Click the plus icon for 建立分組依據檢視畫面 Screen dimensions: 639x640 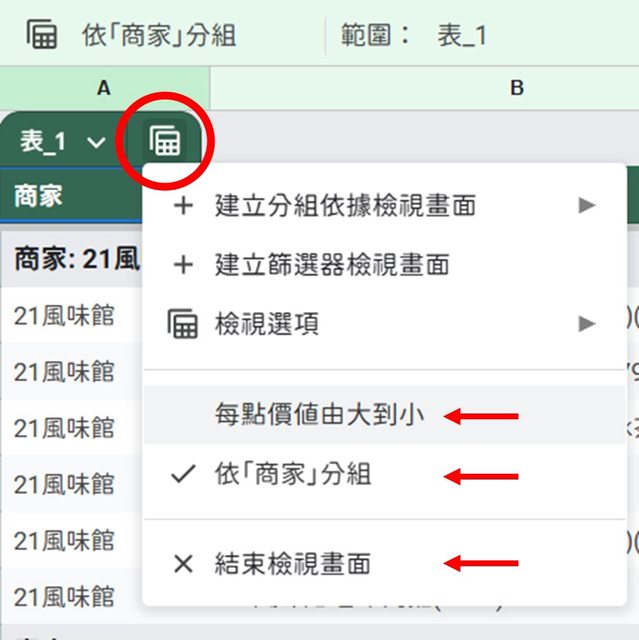[182, 207]
